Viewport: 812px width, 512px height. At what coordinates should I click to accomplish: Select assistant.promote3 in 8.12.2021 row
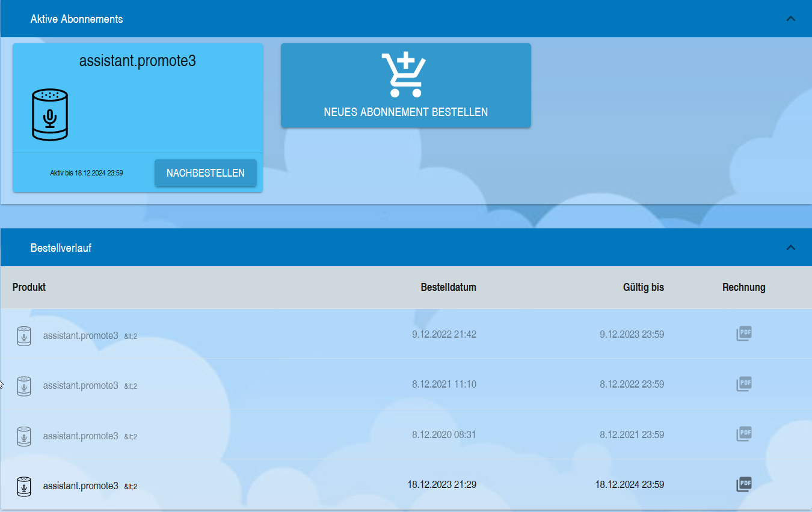pyautogui.click(x=81, y=385)
